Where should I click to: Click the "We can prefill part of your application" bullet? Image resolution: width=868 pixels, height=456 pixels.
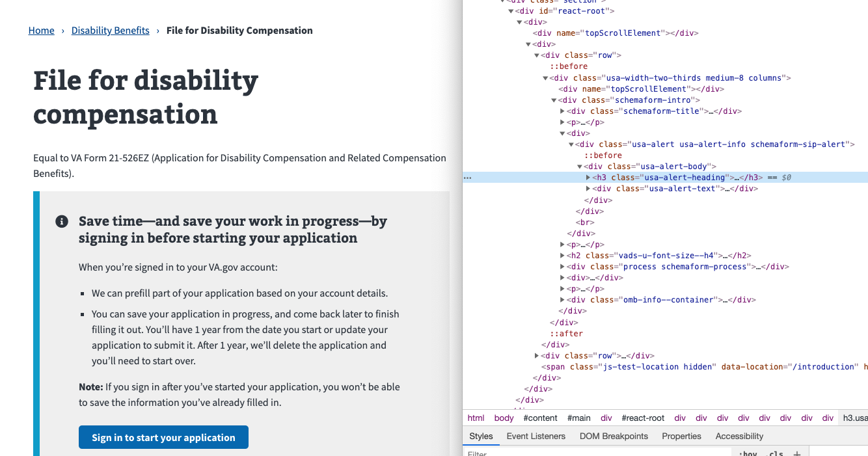[x=239, y=293]
